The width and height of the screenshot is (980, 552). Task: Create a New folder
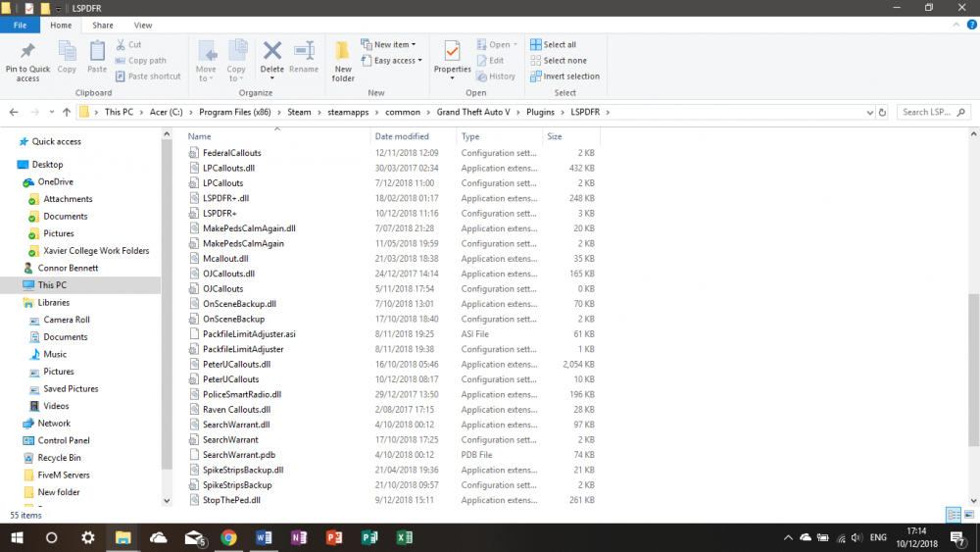(342, 61)
